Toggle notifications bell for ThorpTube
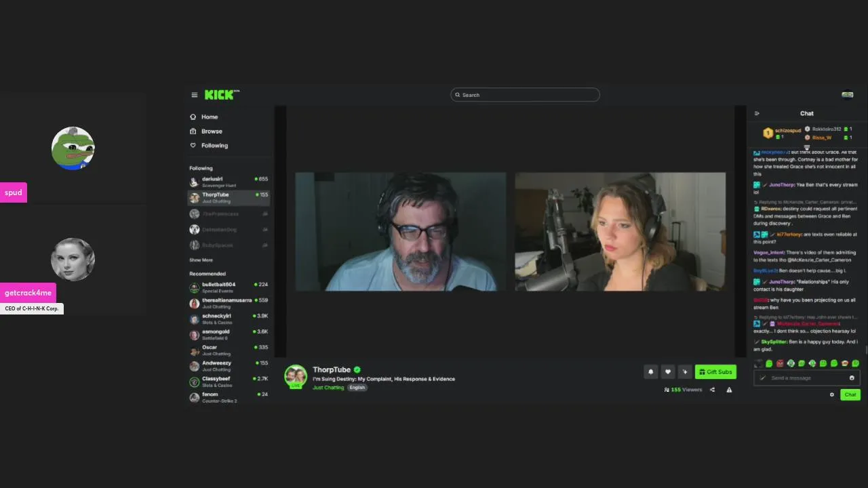The height and width of the screenshot is (488, 868). [x=651, y=371]
